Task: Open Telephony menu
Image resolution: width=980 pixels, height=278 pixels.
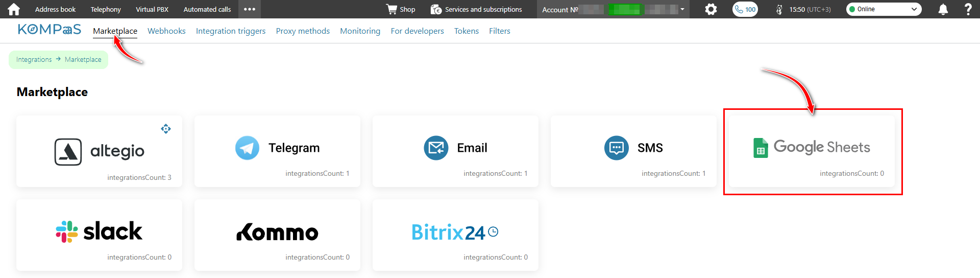Action: pyautogui.click(x=106, y=9)
